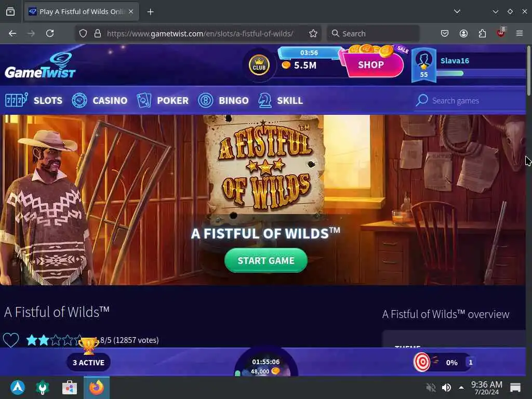Click the 0% mission progress indicator
This screenshot has width=532, height=399.
click(451, 363)
